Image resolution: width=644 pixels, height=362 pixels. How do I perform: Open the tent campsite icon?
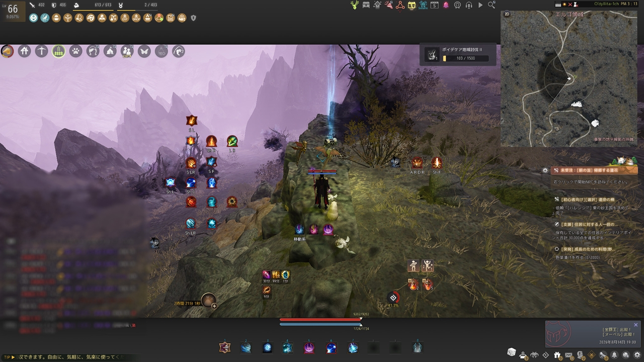pos(110,51)
